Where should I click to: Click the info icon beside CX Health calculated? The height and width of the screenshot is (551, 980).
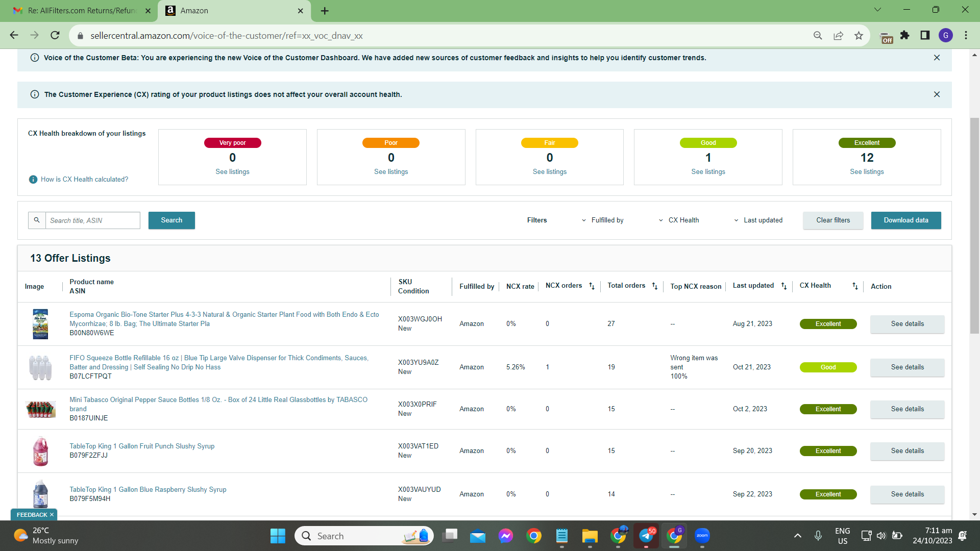tap(33, 180)
